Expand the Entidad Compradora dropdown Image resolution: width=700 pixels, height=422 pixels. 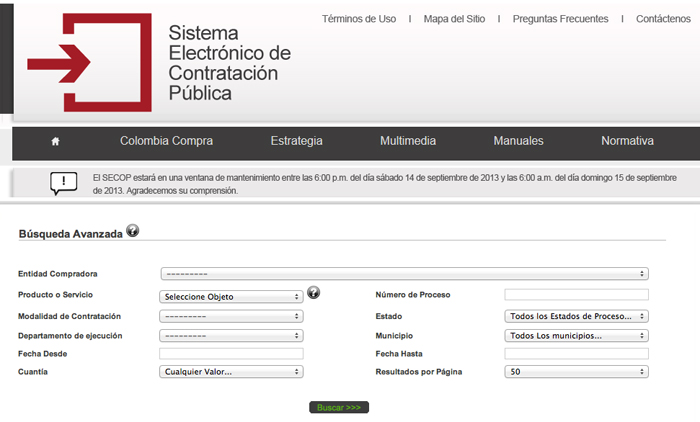(x=404, y=273)
